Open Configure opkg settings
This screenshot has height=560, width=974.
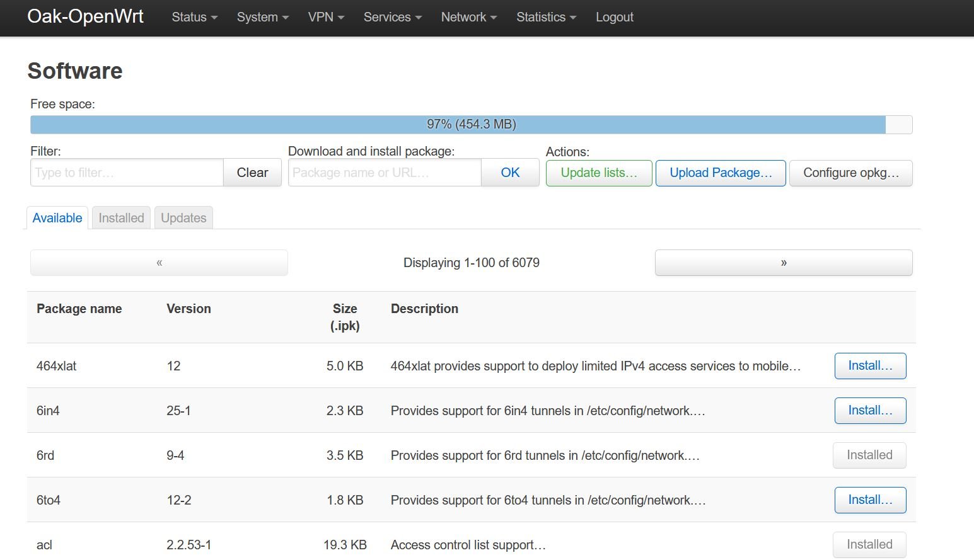pos(850,173)
